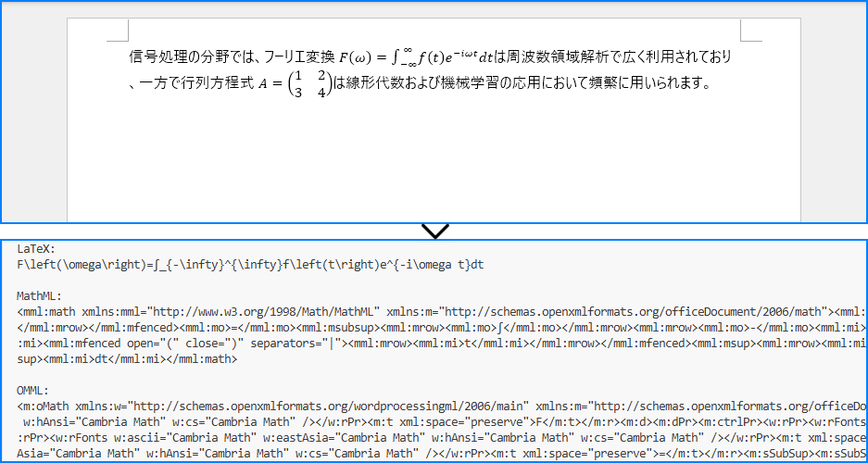Viewport: 868px width, 463px height.
Task: Click the text "は周波数領域解析で広く利用されており"
Action: click(x=613, y=56)
